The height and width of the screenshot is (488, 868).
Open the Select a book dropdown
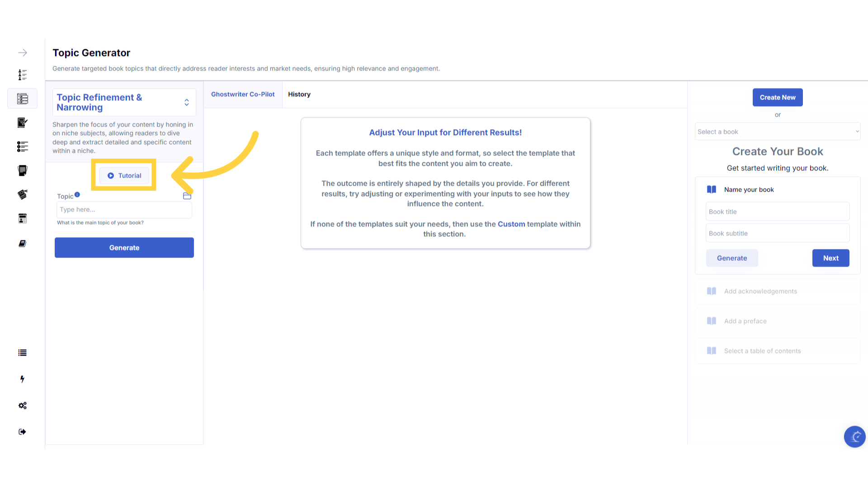pos(778,131)
